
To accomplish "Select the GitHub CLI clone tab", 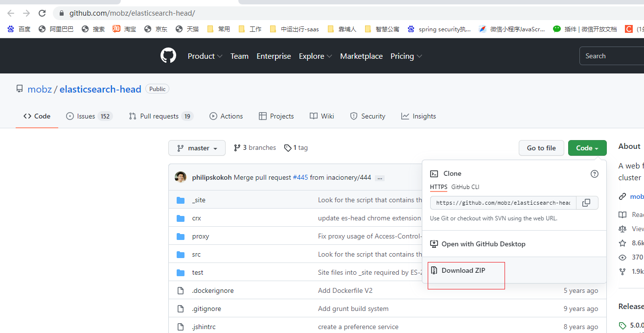I will click(x=465, y=187).
